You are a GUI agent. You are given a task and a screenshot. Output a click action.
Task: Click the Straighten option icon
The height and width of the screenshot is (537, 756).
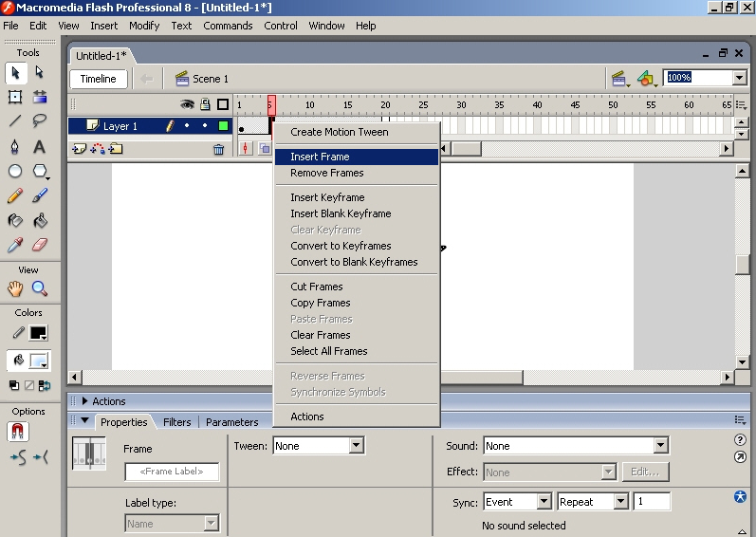point(41,456)
